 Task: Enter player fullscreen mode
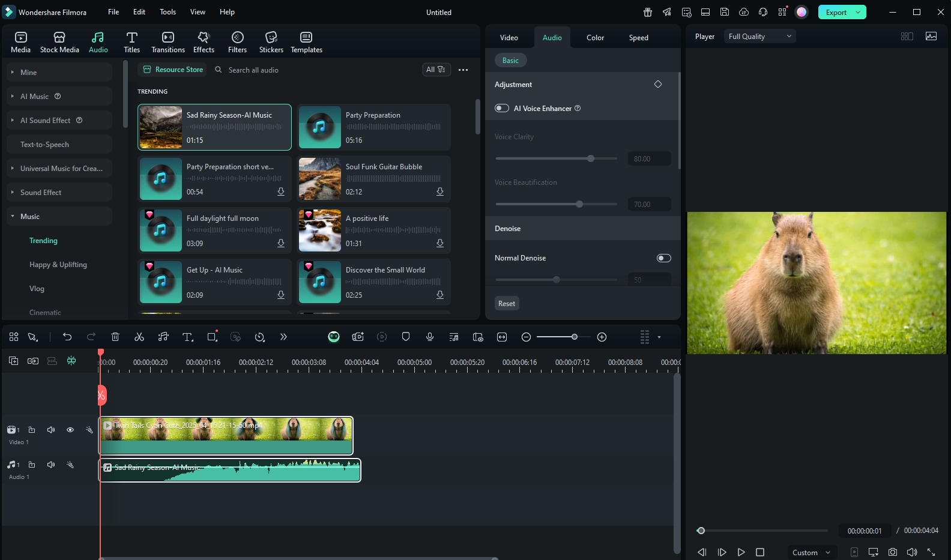click(931, 552)
